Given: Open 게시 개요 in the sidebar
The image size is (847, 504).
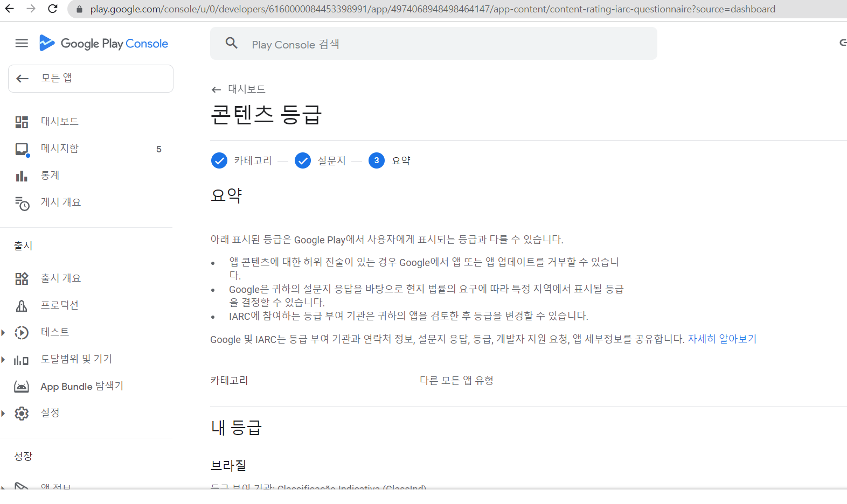Looking at the screenshot, I should tap(61, 202).
